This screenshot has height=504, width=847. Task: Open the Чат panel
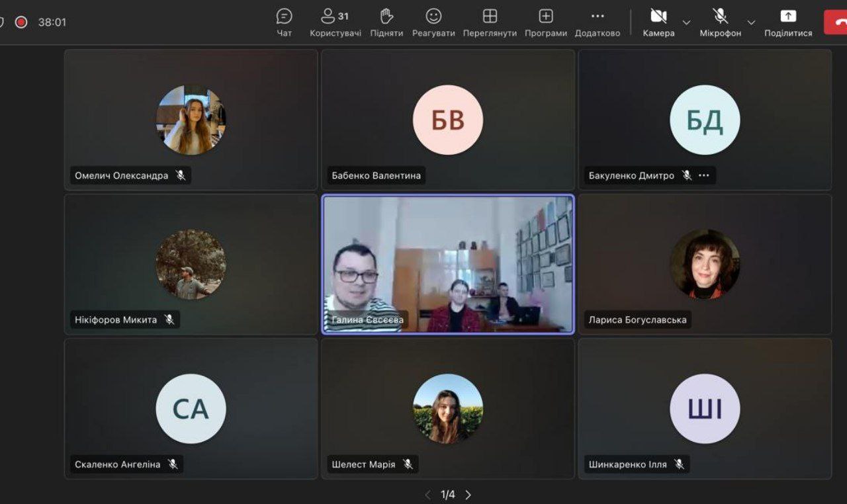284,22
